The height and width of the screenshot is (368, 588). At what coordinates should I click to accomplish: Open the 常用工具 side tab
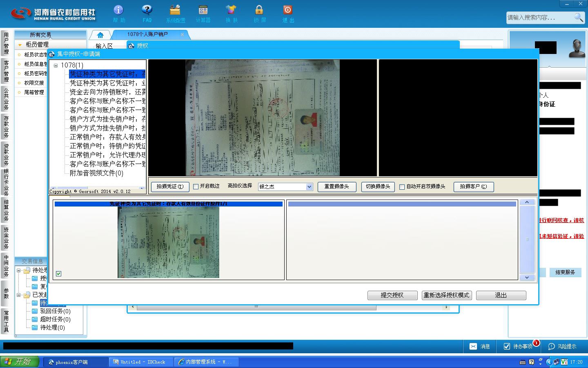pyautogui.click(x=6, y=321)
